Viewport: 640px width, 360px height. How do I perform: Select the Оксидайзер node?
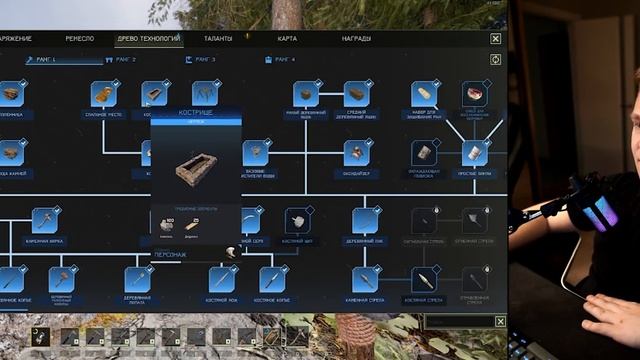(357, 153)
